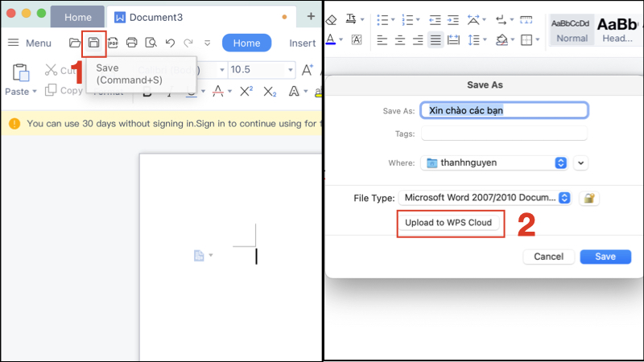The height and width of the screenshot is (362, 644).
Task: Click the blue Save button
Action: 605,257
